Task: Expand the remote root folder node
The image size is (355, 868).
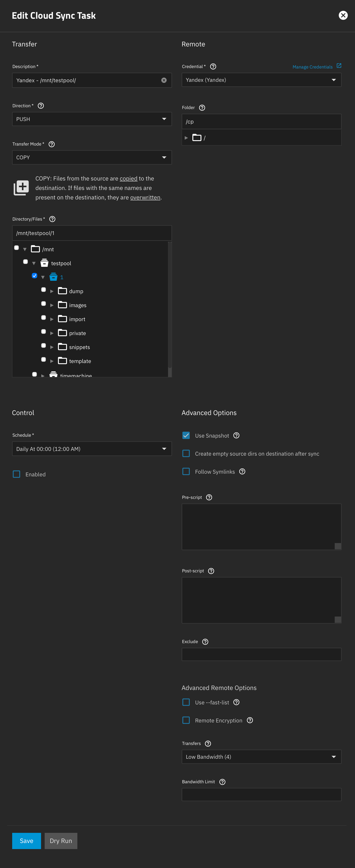Action: pos(186,138)
